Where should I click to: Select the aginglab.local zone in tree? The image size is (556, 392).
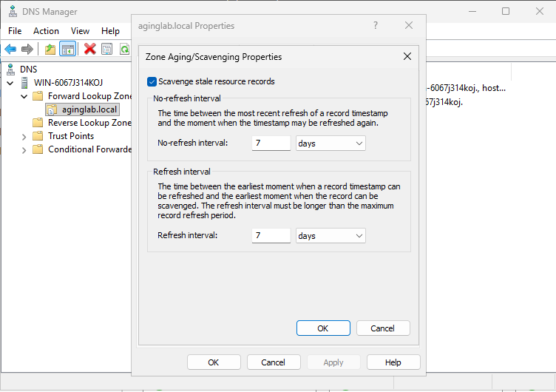point(82,109)
